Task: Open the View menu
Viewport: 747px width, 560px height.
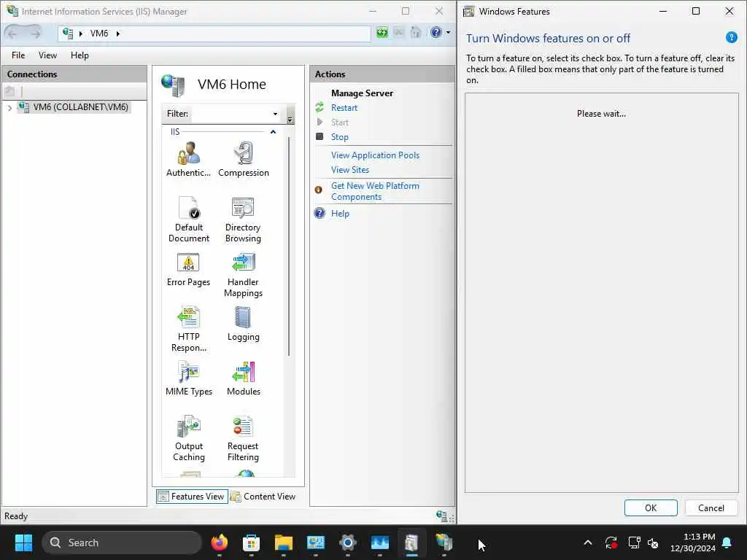Action: (47, 55)
